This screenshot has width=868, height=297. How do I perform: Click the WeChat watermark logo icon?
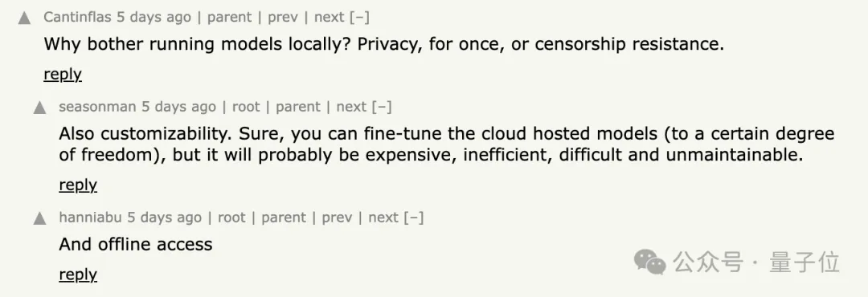coord(650,261)
